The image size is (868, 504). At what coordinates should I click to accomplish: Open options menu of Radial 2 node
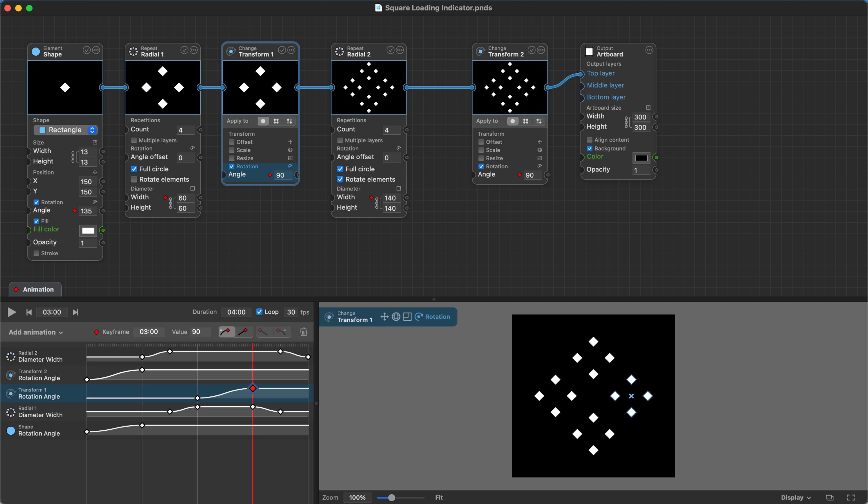(x=400, y=50)
